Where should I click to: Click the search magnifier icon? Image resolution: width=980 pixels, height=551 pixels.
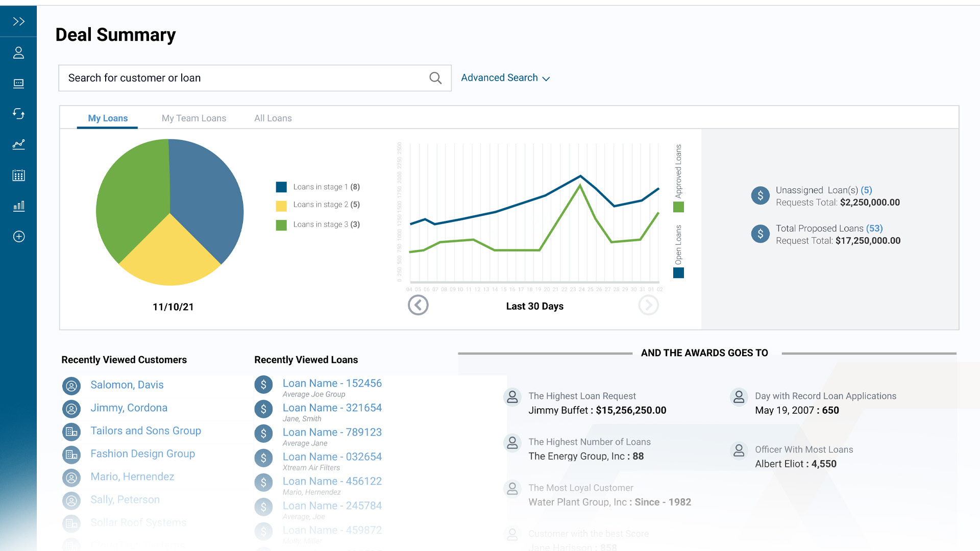(x=435, y=78)
